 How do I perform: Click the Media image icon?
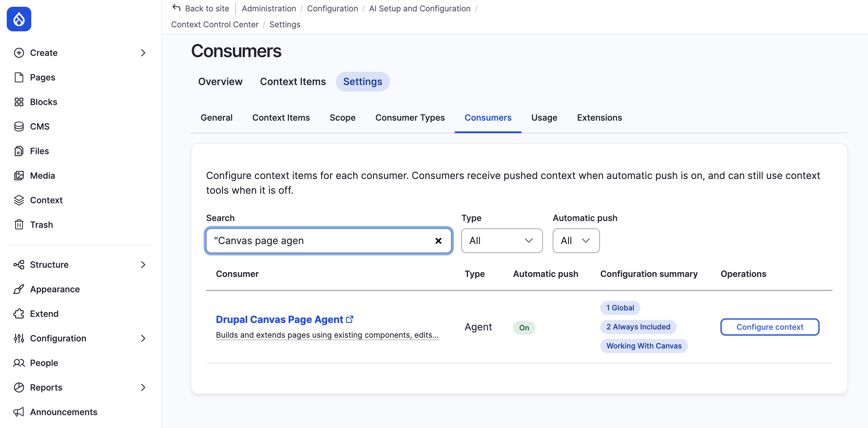(19, 175)
